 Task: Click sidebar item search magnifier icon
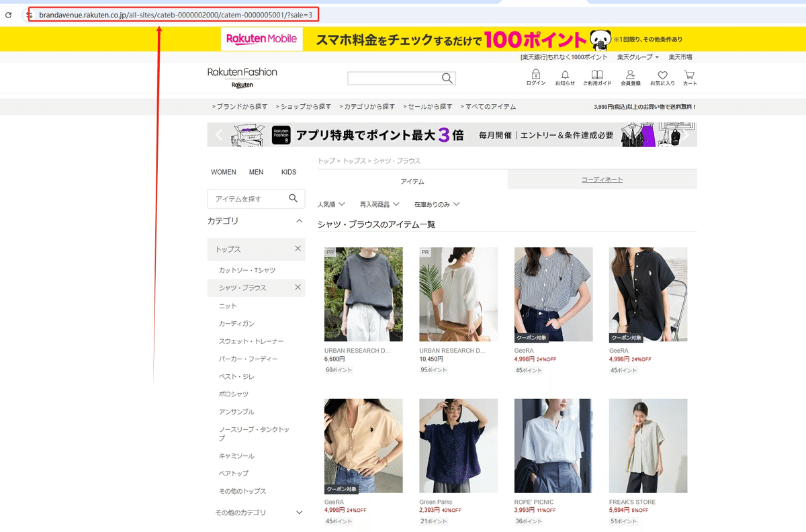(293, 198)
